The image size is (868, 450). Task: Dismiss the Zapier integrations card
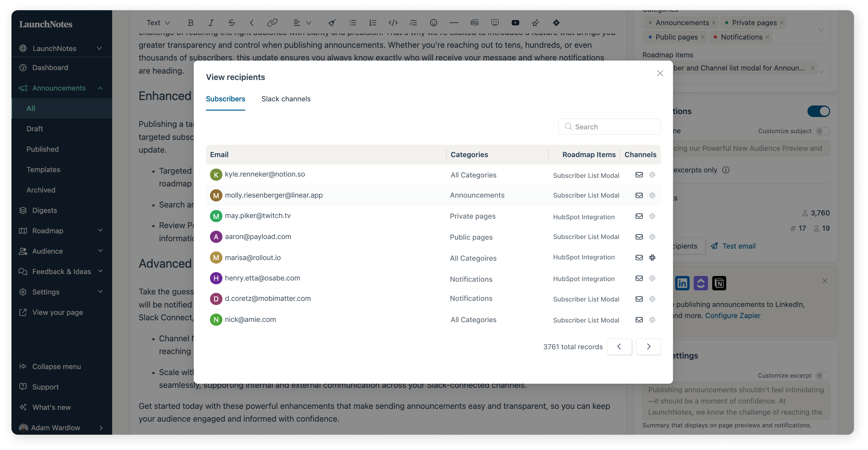click(x=825, y=281)
